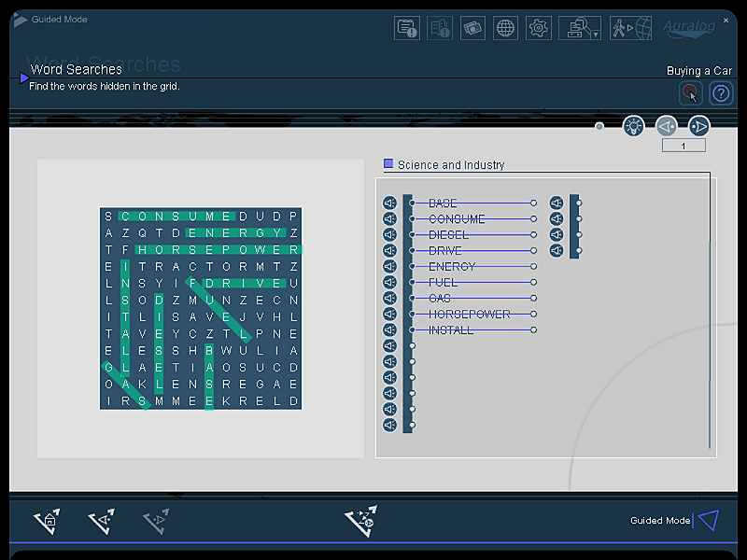This screenshot has width=747, height=560.
Task: Click the page number field showing 1
Action: click(x=684, y=146)
